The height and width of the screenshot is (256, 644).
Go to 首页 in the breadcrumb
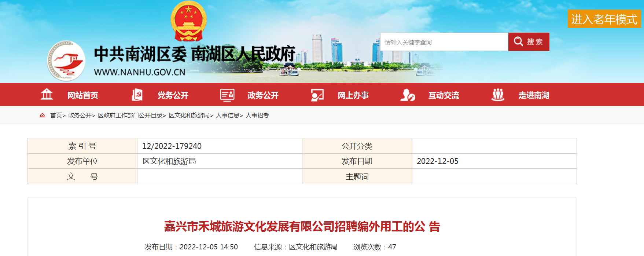(56, 115)
